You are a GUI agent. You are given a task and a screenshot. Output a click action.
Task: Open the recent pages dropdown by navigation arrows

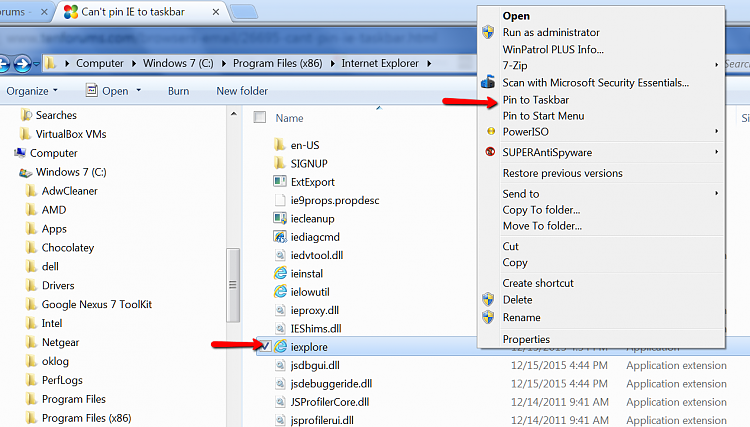coord(36,64)
